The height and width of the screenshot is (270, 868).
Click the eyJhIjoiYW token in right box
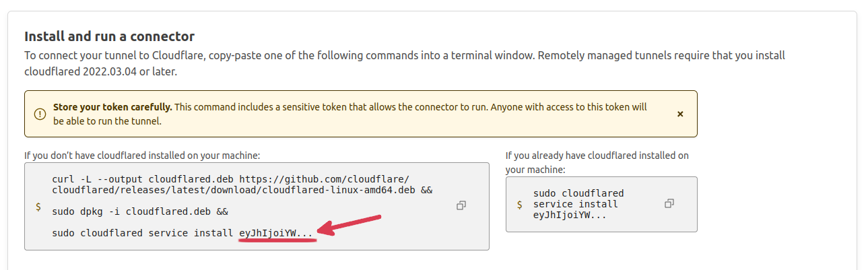(570, 215)
